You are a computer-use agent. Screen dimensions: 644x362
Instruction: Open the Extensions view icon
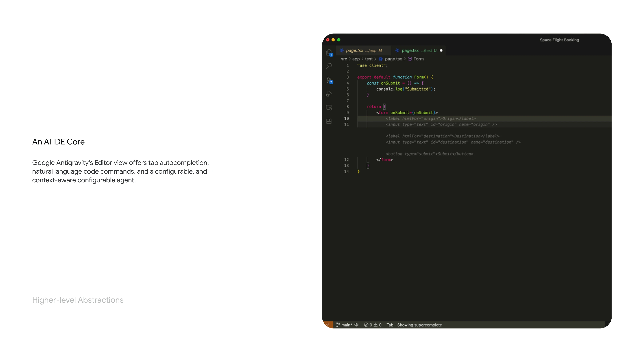(x=329, y=121)
